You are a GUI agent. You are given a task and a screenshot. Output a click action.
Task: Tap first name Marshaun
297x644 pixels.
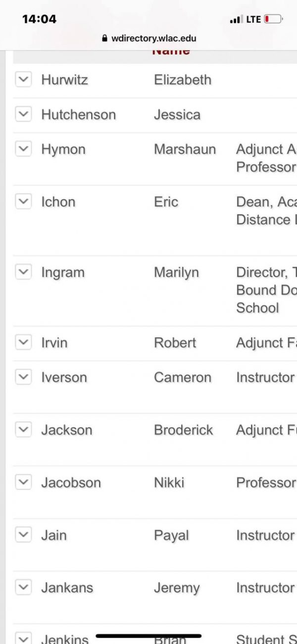pos(185,149)
